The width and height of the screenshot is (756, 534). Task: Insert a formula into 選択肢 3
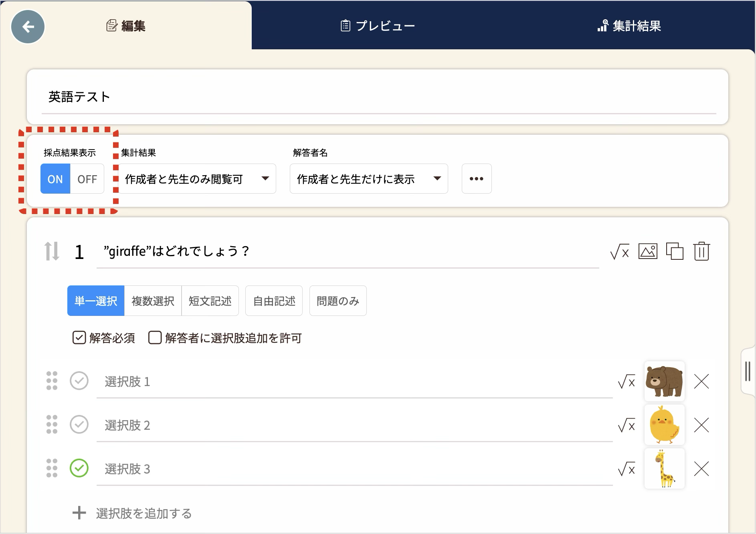[x=627, y=469]
